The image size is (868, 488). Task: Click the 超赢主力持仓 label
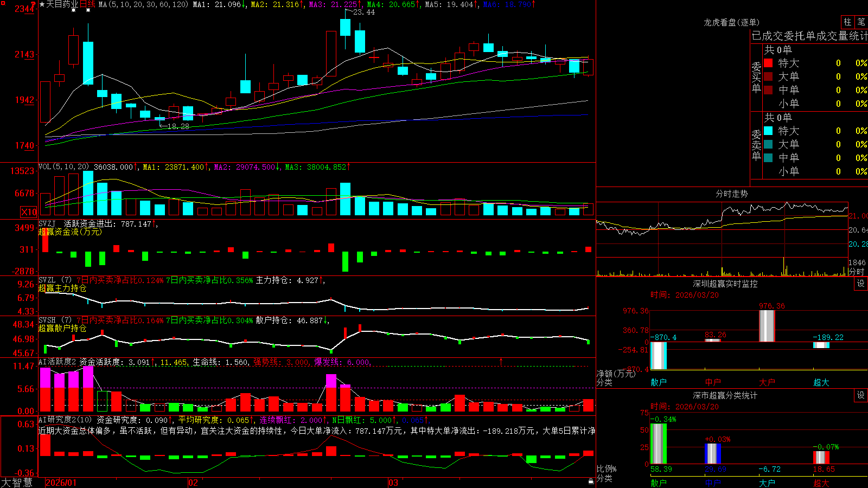(x=62, y=288)
